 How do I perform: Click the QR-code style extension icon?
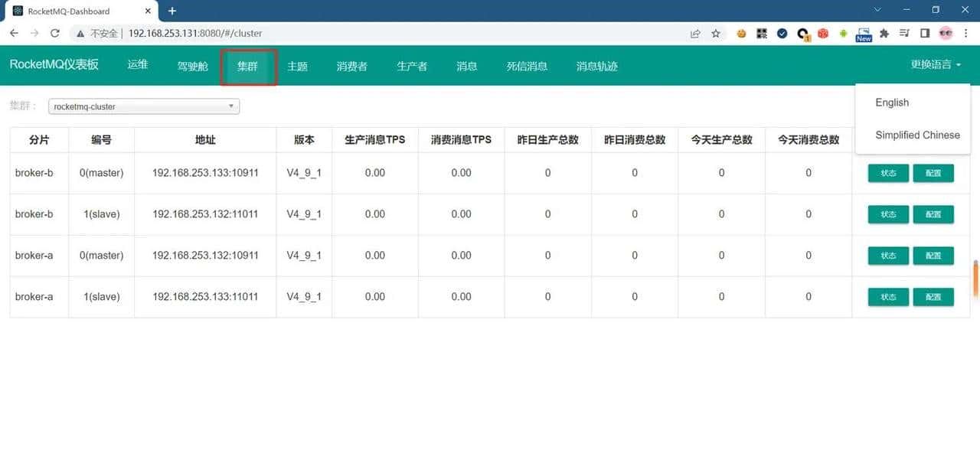(761, 34)
